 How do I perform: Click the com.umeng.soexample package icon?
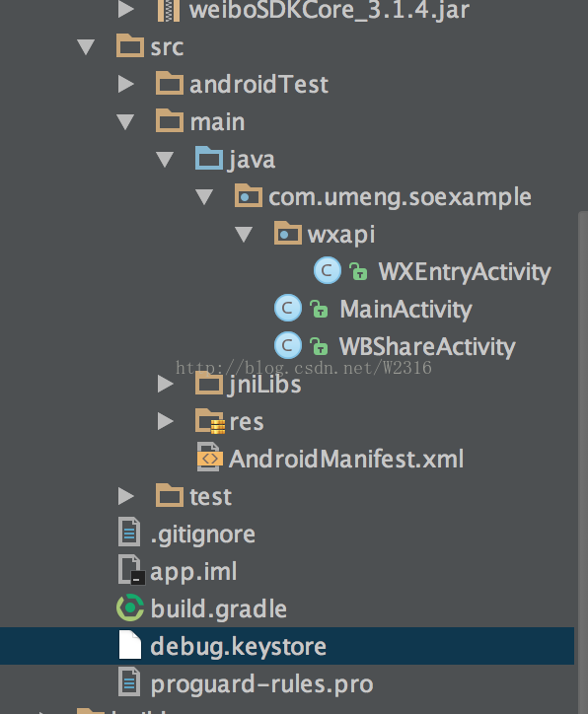tap(249, 196)
